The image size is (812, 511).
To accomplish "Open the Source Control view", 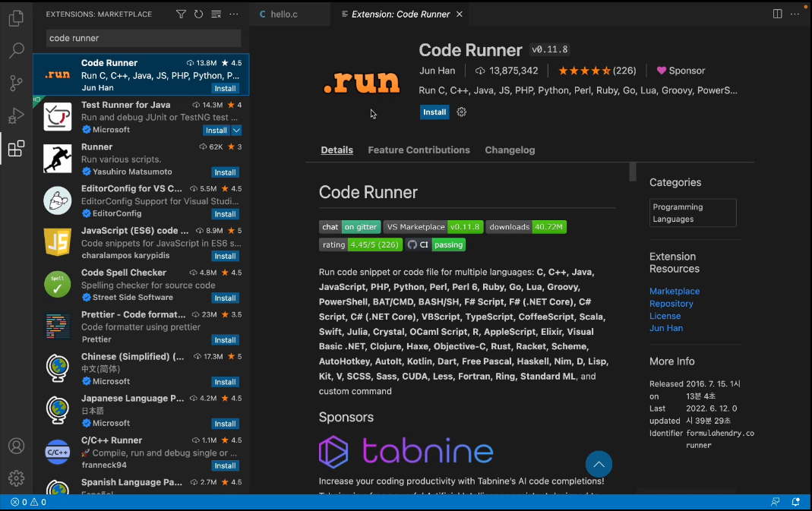I will click(16, 83).
